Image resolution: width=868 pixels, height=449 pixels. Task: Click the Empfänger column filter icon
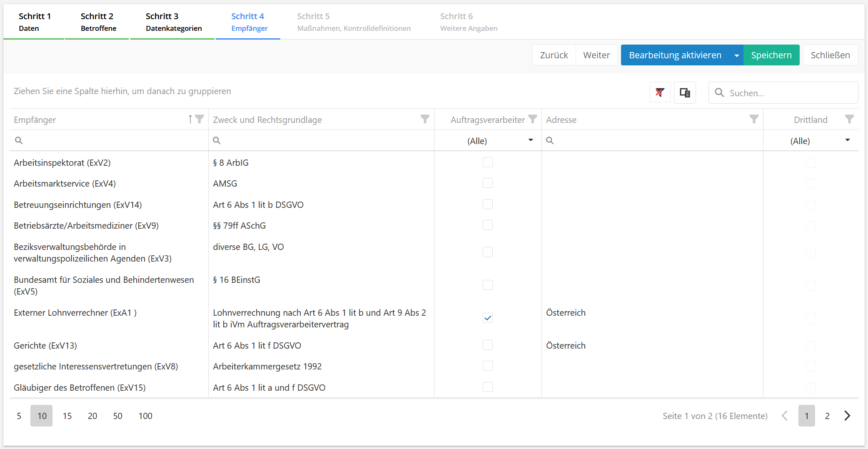pyautogui.click(x=200, y=119)
